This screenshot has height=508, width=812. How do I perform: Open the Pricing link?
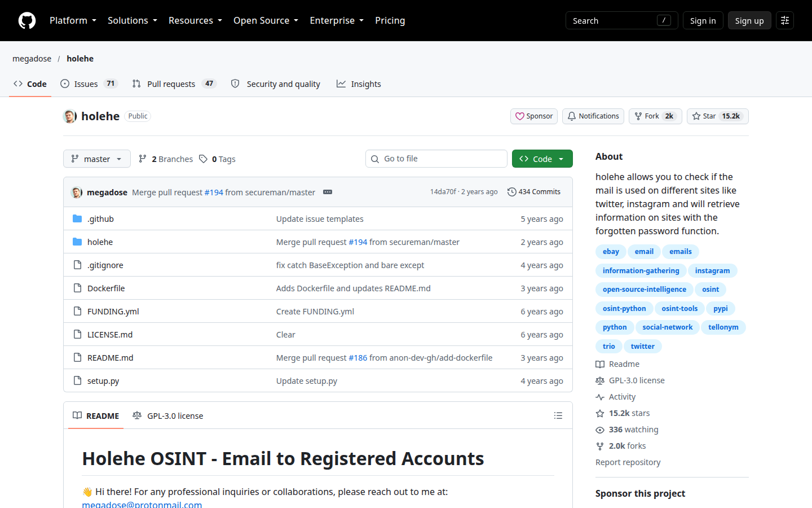point(390,20)
